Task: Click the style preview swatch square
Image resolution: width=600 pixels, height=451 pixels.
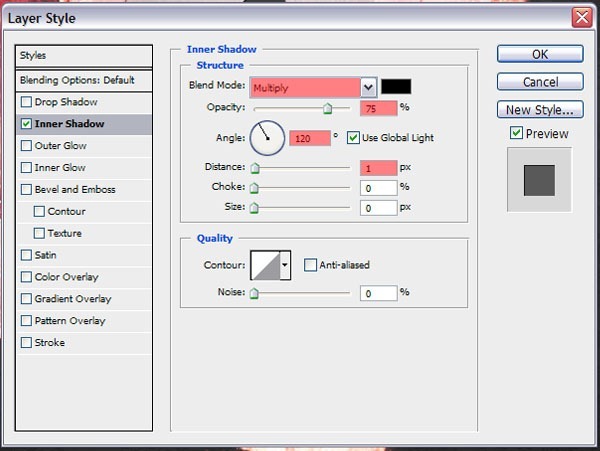Action: 539,180
